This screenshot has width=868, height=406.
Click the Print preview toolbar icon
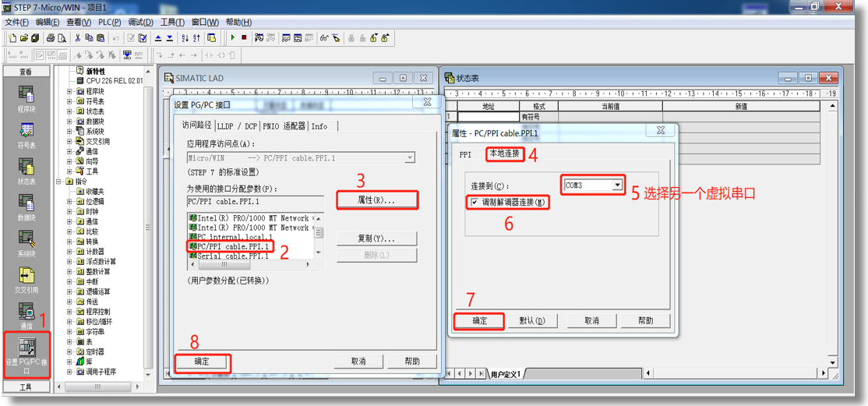[62, 38]
